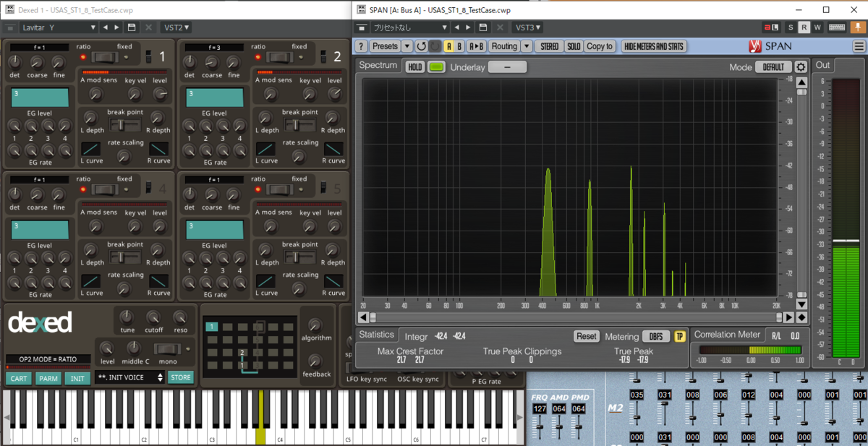
Task: Click the HIDE METERS AND STATS button
Action: coord(653,46)
